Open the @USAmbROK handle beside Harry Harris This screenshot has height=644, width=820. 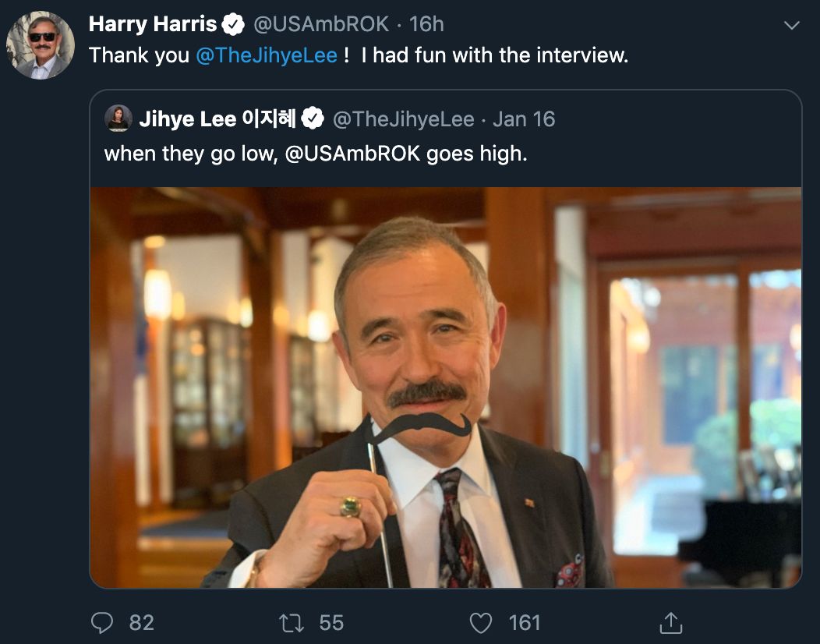click(321, 24)
